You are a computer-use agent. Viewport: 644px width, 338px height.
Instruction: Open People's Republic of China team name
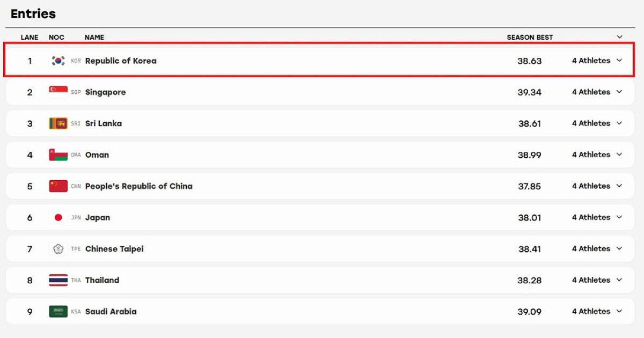click(x=138, y=186)
